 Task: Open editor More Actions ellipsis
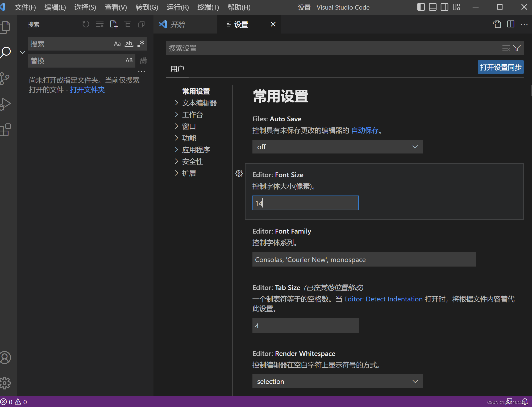[x=524, y=24]
